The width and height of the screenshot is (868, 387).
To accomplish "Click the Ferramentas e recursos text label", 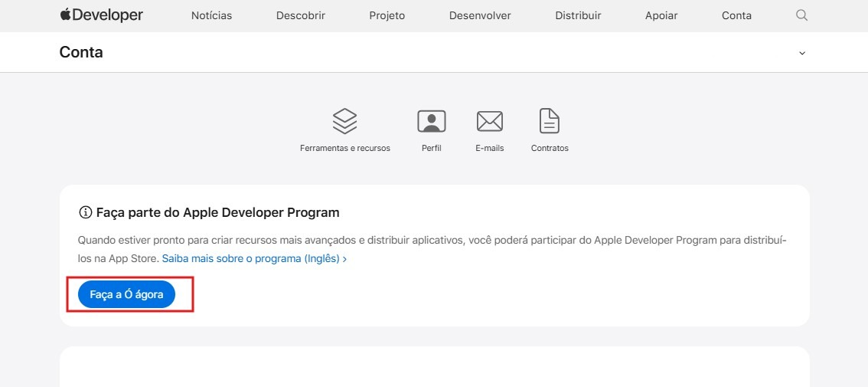I will point(345,148).
